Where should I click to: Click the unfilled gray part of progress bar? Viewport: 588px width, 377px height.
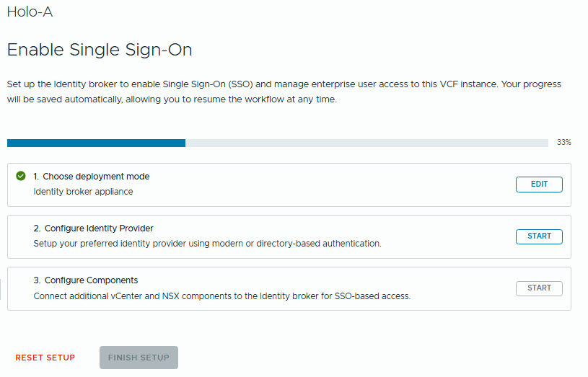coord(367,143)
